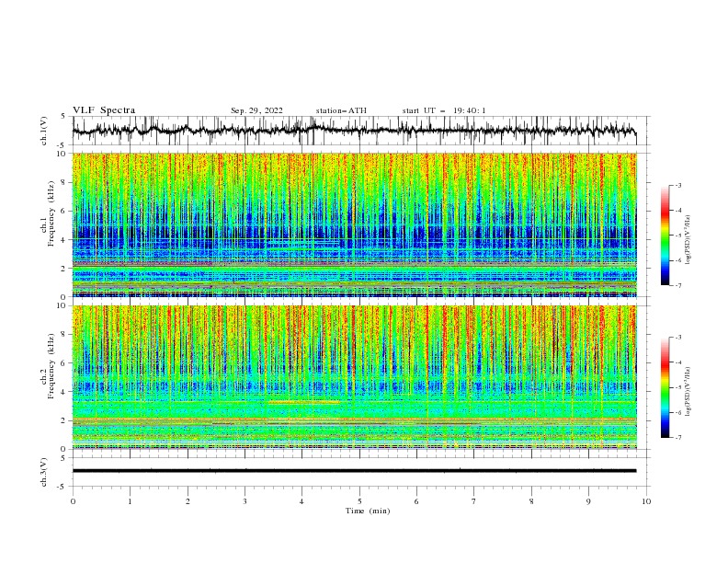The width and height of the screenshot is (728, 563).
Task: Click the ch.2 spectrogram color bar
Action: coord(665,387)
